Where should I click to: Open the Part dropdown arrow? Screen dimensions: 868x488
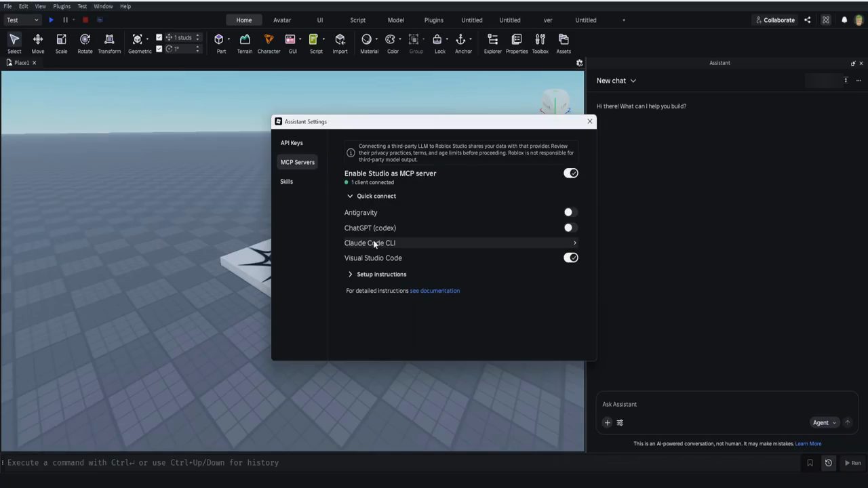[229, 39]
